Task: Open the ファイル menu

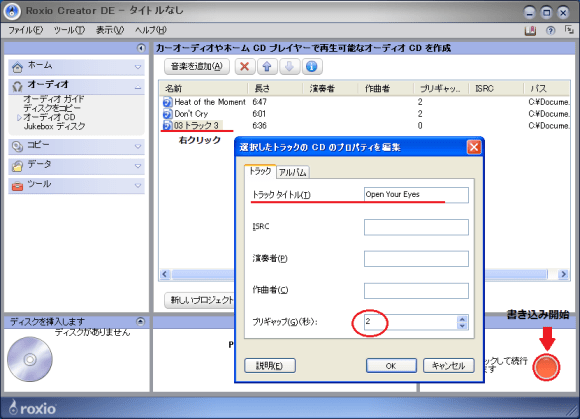Action: tap(26, 30)
